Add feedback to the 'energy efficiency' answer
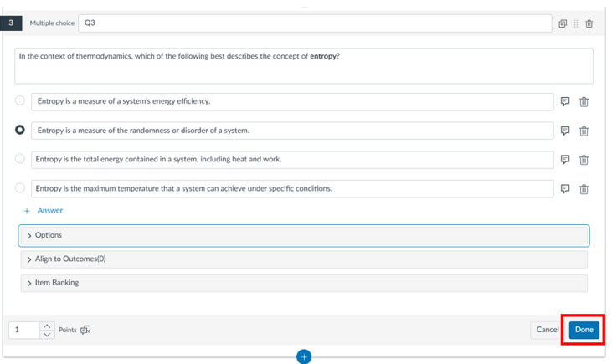The height and width of the screenshot is (364, 612). click(565, 101)
